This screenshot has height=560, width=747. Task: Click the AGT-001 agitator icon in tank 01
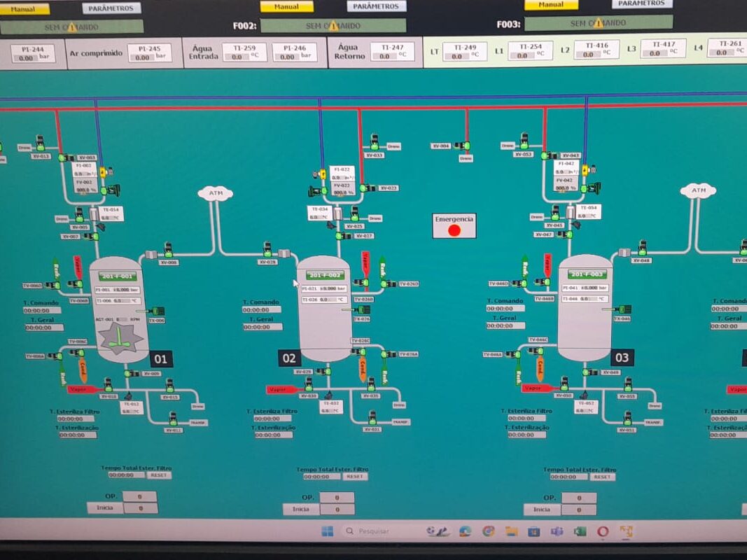[x=120, y=338]
